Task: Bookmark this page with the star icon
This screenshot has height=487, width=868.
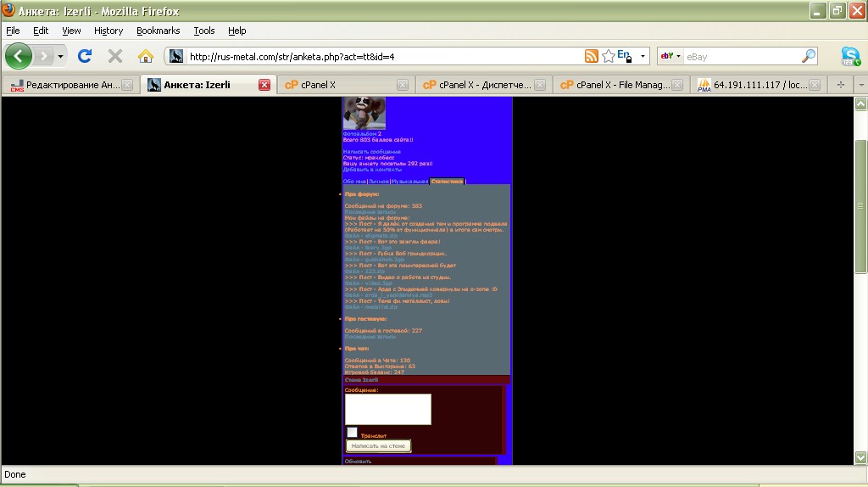Action: 608,56
